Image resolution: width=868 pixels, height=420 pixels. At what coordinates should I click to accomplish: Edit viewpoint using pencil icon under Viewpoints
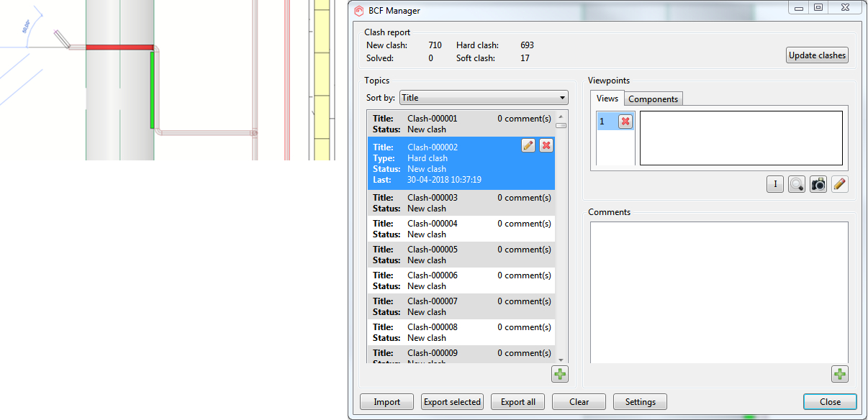click(839, 184)
